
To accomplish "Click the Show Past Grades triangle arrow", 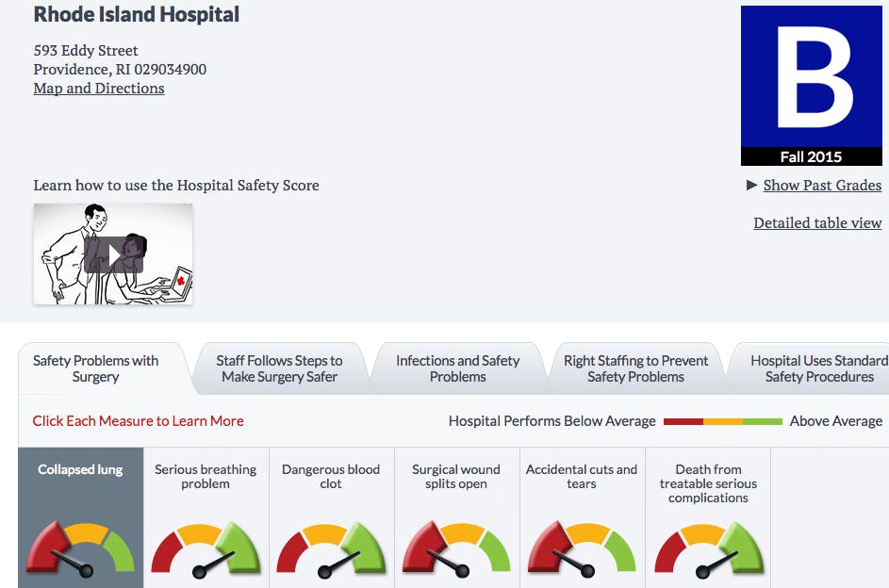I will point(751,185).
